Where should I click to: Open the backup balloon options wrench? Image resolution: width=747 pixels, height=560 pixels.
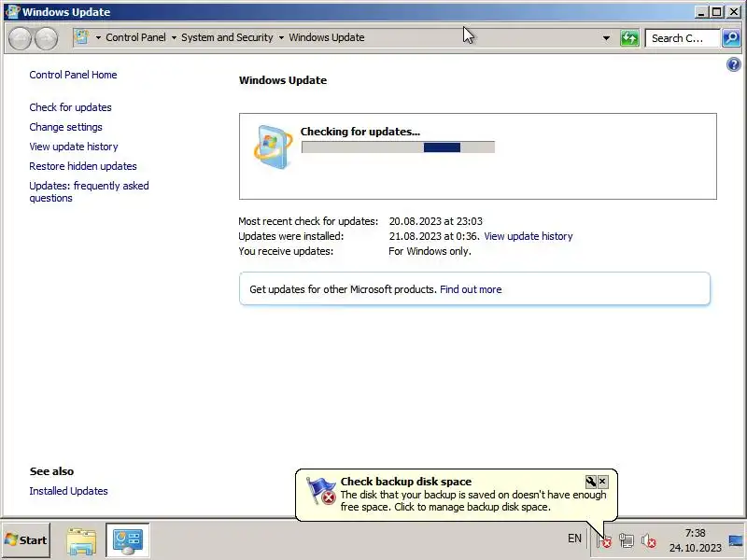coord(591,482)
